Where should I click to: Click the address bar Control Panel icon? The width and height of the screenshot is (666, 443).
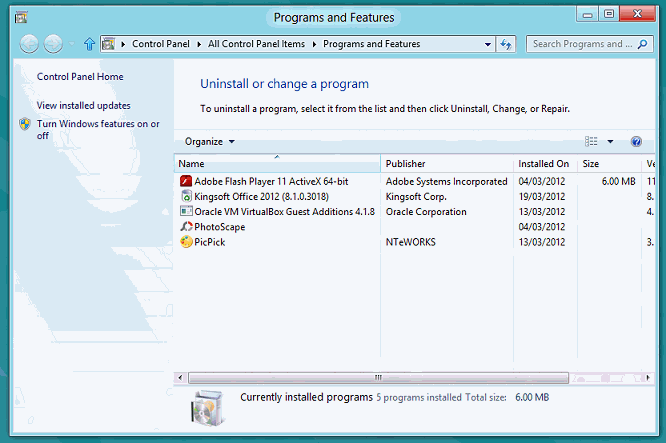click(x=109, y=44)
